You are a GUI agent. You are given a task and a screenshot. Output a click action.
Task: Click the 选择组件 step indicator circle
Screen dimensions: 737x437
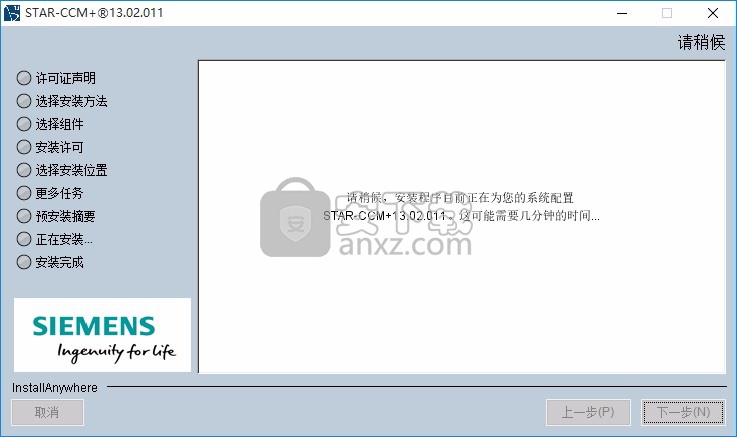[24, 124]
